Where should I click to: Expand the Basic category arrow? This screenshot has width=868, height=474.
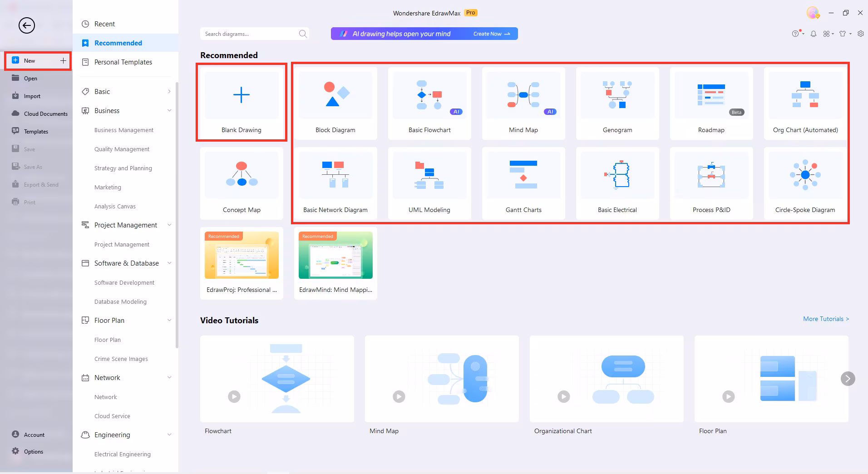click(x=169, y=91)
